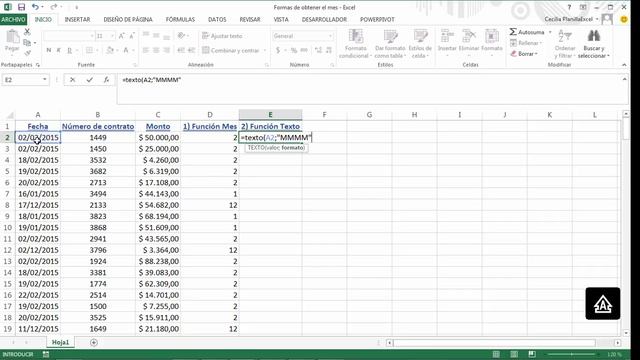Viewport: 640px width, 360px height.
Task: Select the Hoja1 sheet tab
Action: click(x=60, y=342)
